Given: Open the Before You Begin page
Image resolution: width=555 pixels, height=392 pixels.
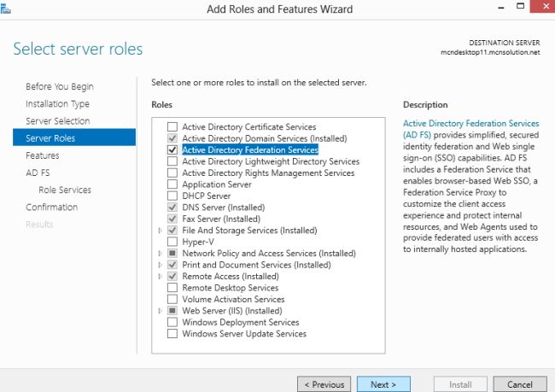Looking at the screenshot, I should [60, 86].
